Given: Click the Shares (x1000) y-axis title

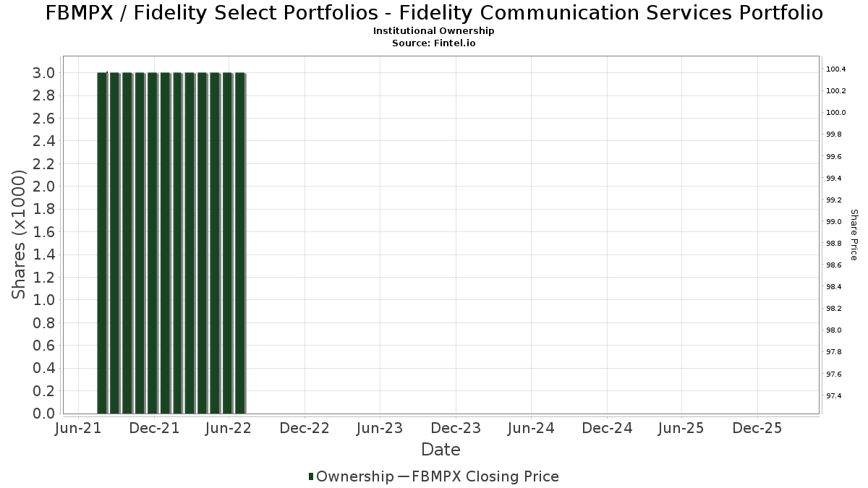Looking at the screenshot, I should pos(19,234).
